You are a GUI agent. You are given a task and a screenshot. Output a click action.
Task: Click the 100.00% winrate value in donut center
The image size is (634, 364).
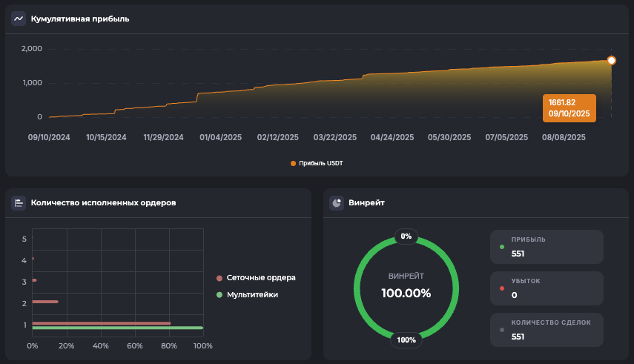406,293
